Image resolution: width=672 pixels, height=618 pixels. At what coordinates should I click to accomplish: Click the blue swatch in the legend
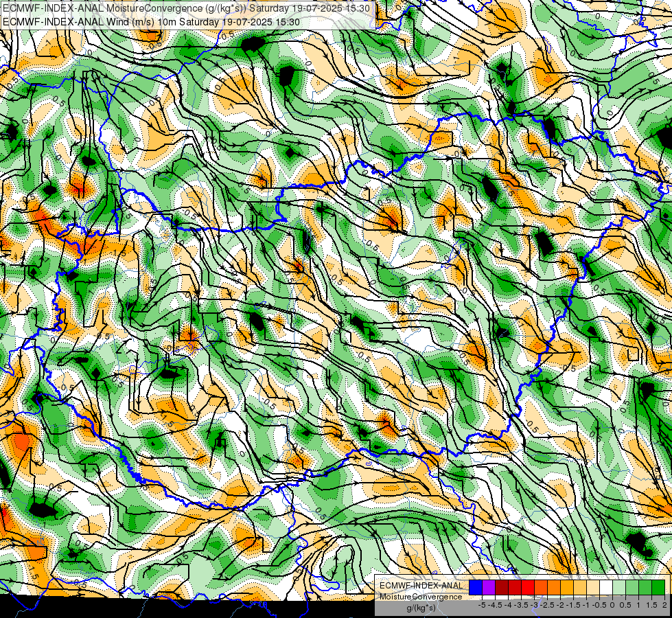[476, 588]
